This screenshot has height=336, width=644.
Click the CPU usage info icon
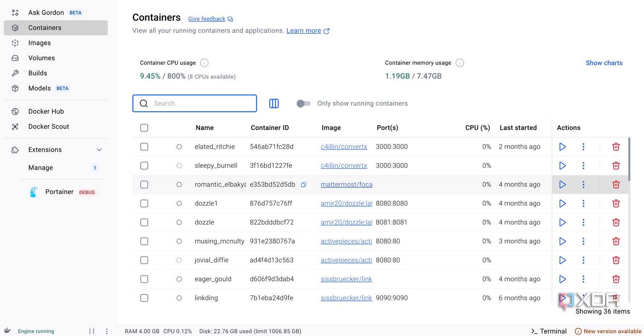click(204, 63)
